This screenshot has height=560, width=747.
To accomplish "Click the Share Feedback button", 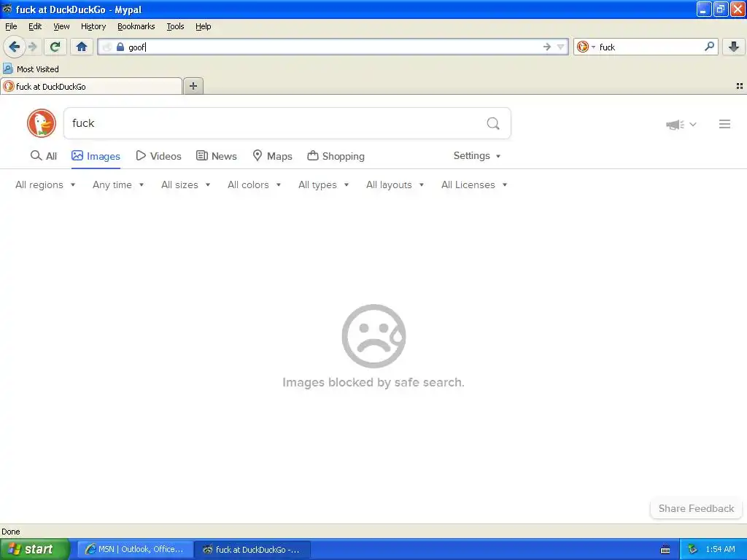I will click(x=696, y=508).
